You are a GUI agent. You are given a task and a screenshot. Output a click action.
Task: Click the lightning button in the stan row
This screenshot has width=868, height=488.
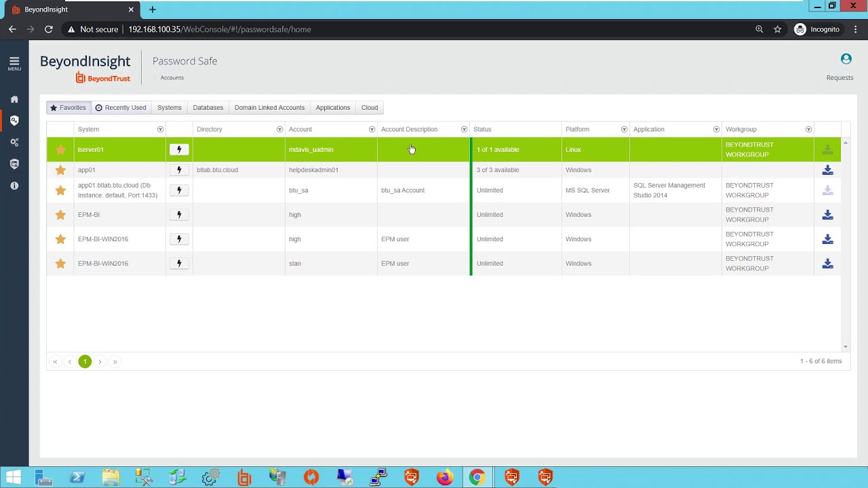pos(179,264)
